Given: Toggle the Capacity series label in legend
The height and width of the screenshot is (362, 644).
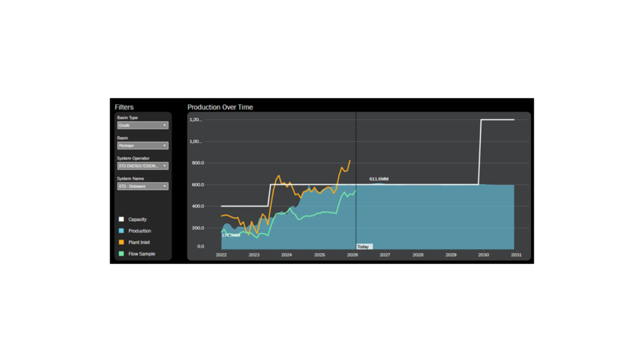Looking at the screenshot, I should point(137,219).
